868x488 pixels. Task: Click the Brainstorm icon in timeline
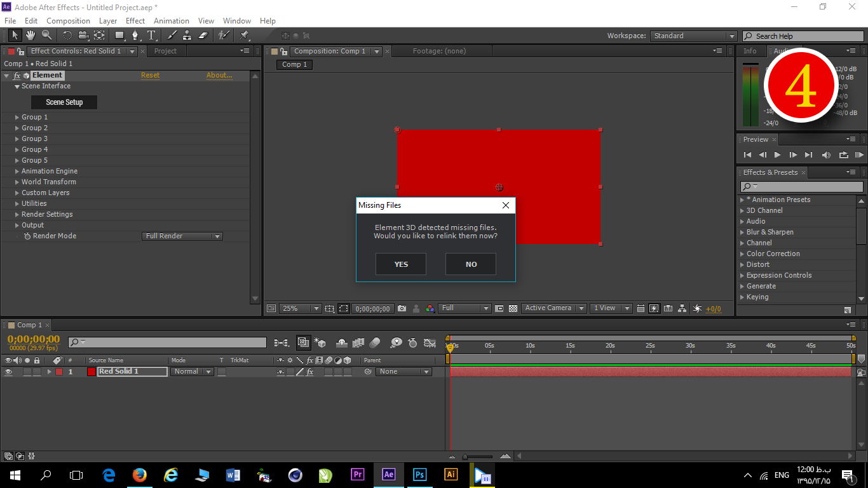tap(397, 342)
